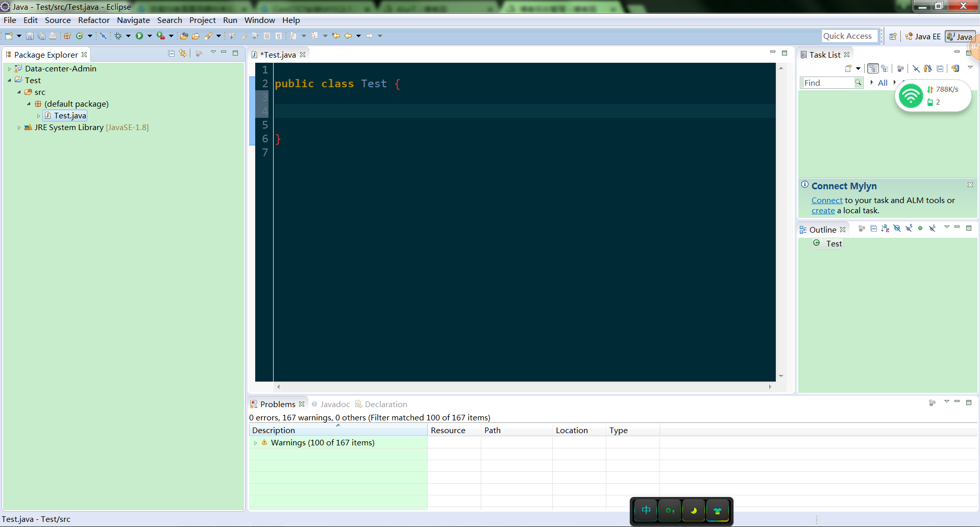
Task: Click the New Java Package toolbar icon
Action: click(x=67, y=36)
